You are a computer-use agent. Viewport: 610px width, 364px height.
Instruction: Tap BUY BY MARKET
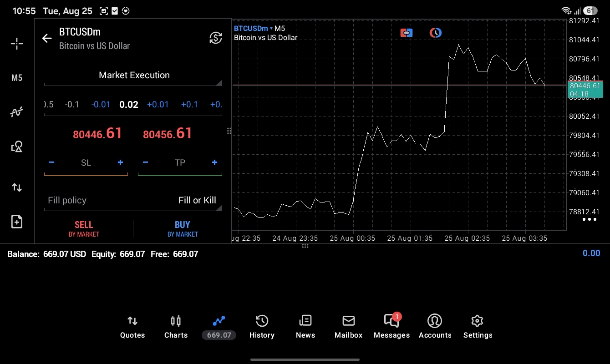[183, 228]
